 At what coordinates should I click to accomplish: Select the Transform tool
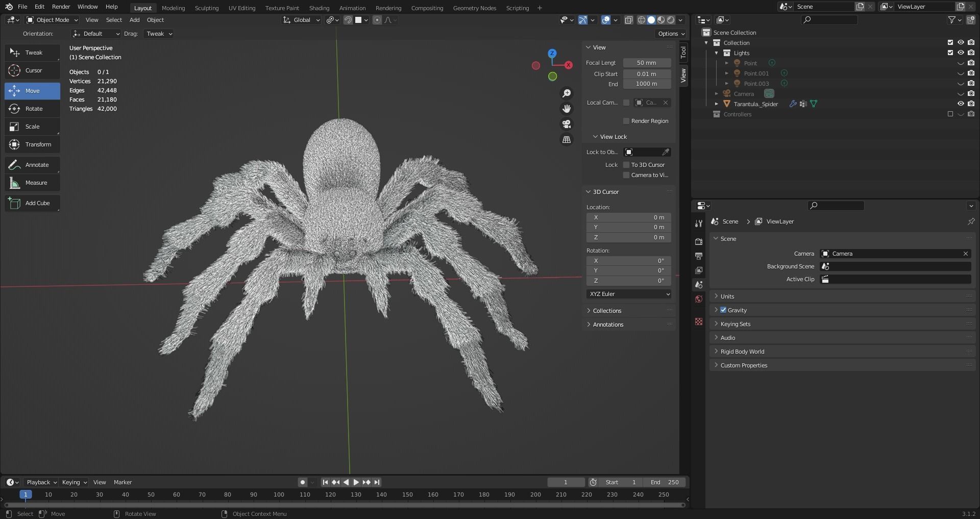[x=32, y=144]
